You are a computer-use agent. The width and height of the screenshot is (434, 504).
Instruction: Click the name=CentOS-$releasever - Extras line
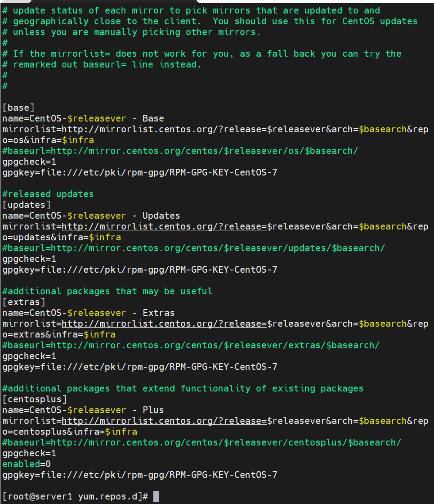tap(89, 313)
